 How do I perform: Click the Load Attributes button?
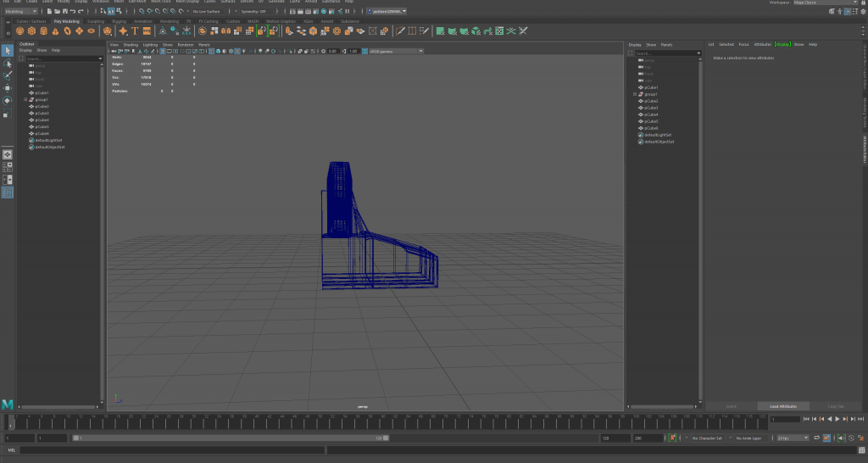[783, 406]
